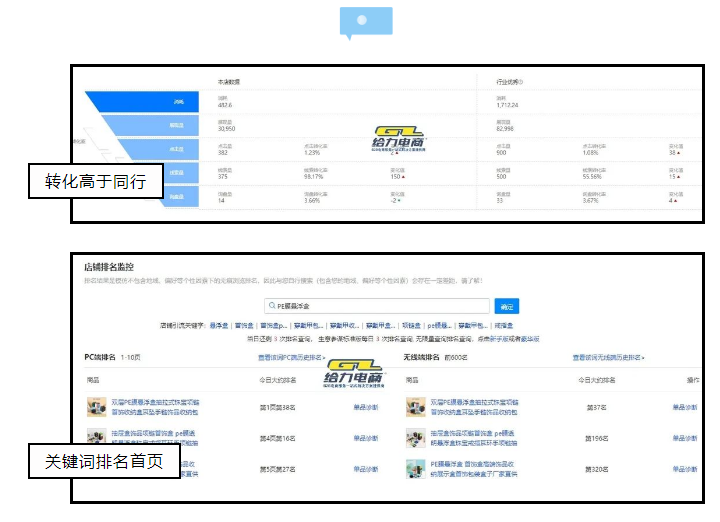The image size is (720, 522).
Task: Select the top blue funnel stage
Action: coord(148,102)
